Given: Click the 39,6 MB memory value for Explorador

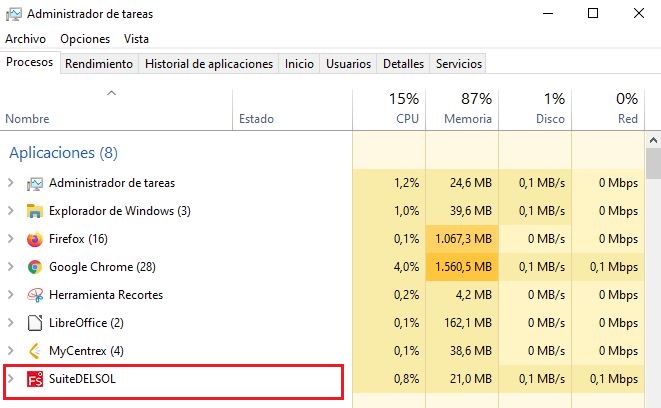Looking at the screenshot, I should [x=470, y=211].
